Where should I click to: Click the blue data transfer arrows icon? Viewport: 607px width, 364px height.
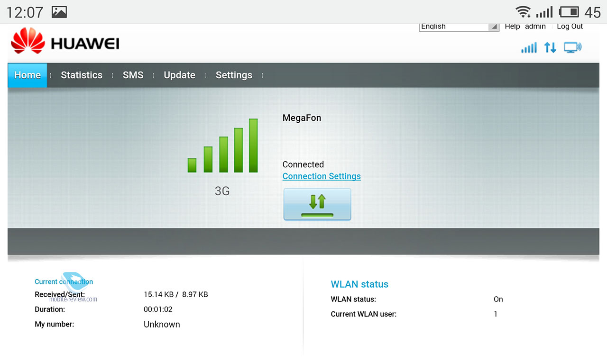550,47
